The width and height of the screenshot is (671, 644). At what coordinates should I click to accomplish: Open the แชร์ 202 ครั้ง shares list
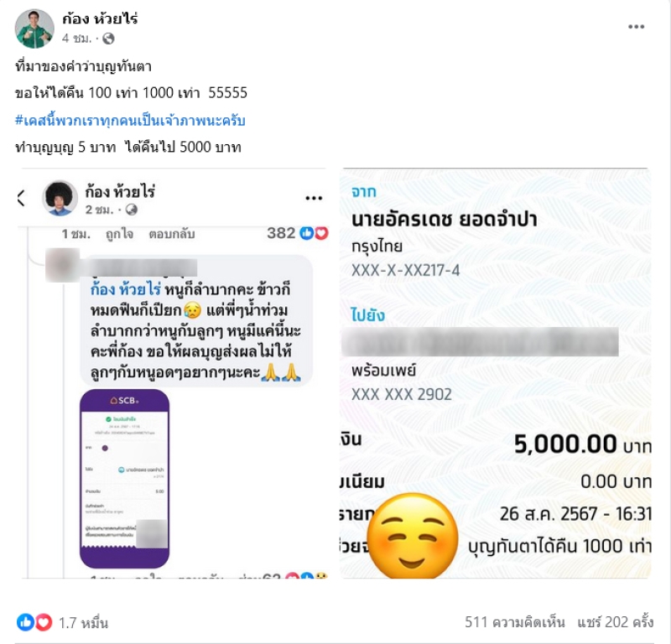616,621
